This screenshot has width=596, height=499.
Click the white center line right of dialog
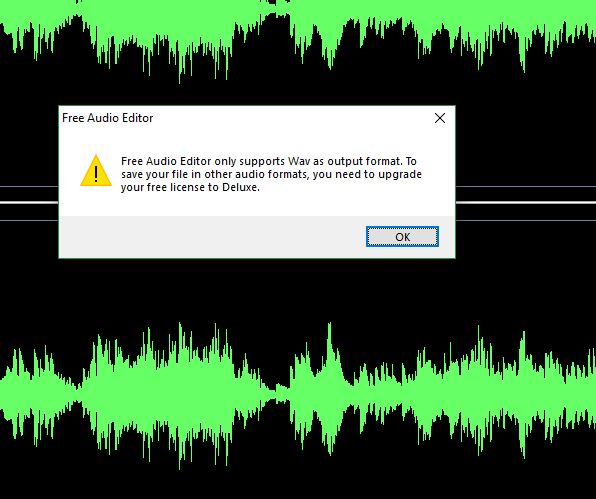click(x=526, y=202)
